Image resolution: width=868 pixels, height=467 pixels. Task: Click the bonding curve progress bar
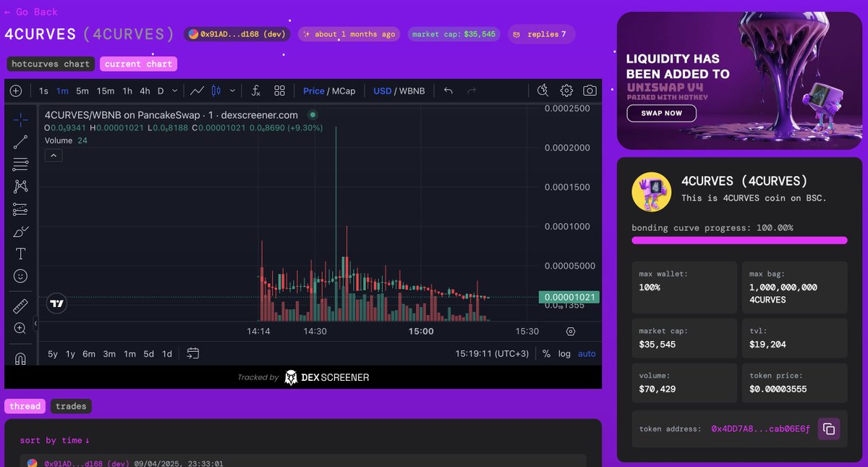pyautogui.click(x=739, y=240)
